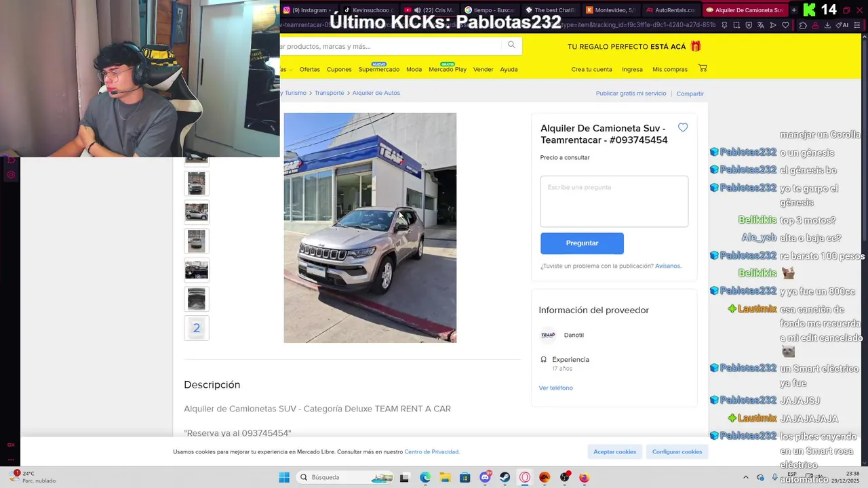Switch to The best ChatB tab
The image size is (868, 488).
(550, 10)
